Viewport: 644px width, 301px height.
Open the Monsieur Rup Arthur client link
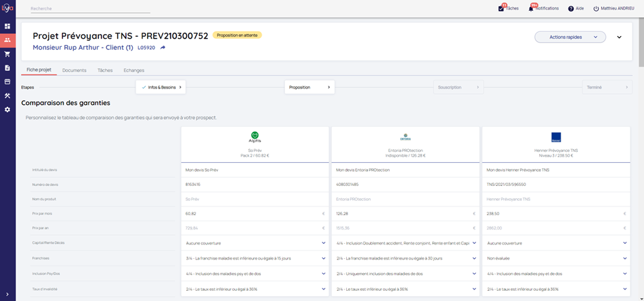[x=82, y=48]
